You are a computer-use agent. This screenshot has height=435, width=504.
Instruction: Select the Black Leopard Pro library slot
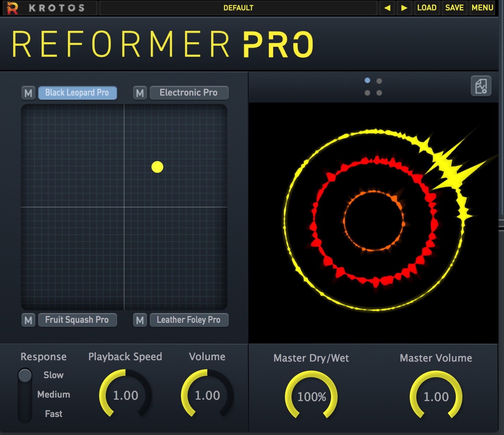click(x=77, y=93)
